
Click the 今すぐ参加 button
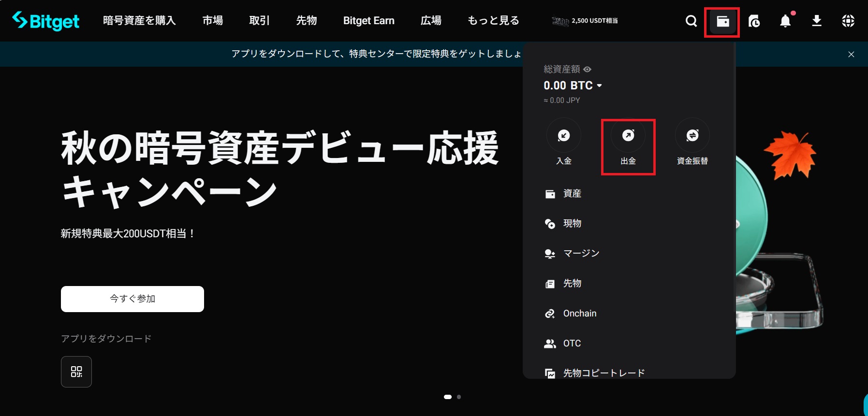(x=132, y=299)
